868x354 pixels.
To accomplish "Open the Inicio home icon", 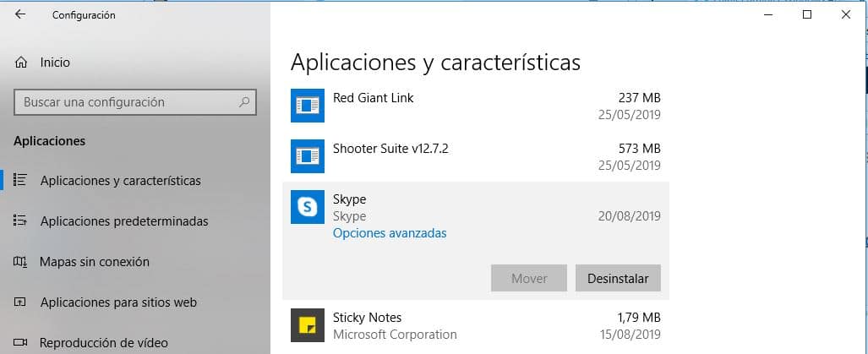I will [21, 63].
